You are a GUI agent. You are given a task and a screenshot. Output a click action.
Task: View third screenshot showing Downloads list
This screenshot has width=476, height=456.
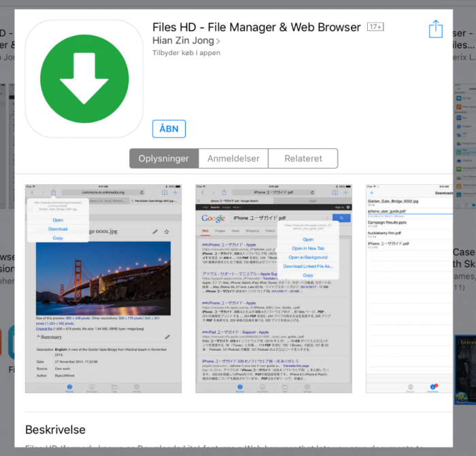[409, 288]
